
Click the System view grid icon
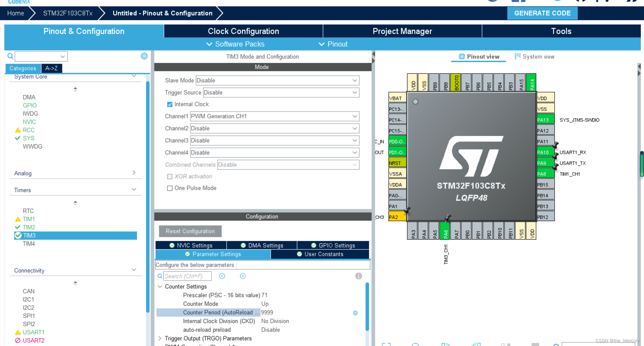(x=517, y=56)
